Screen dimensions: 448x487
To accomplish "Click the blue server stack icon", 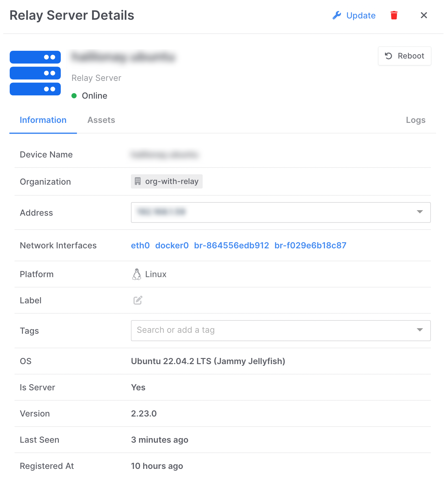I will click(35, 73).
